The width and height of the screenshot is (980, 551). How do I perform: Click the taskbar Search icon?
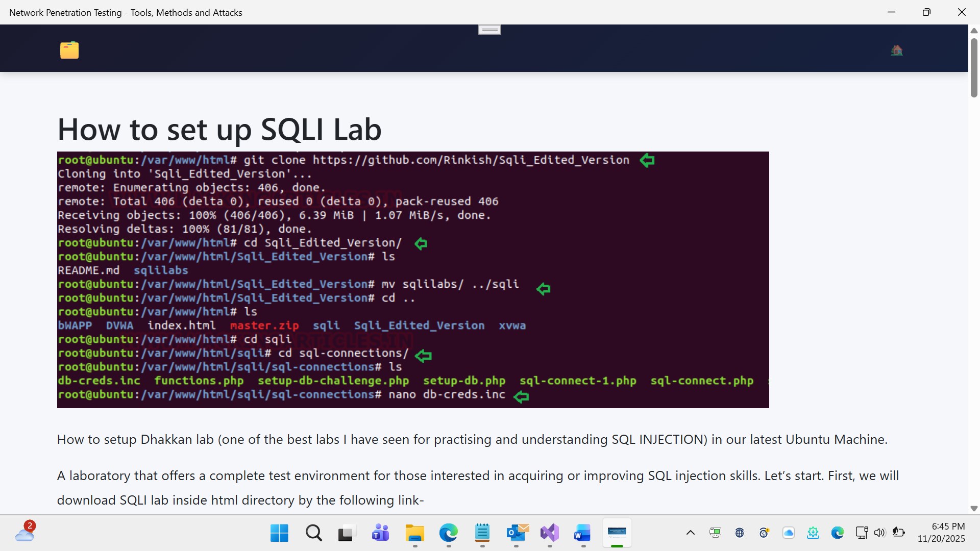(313, 533)
